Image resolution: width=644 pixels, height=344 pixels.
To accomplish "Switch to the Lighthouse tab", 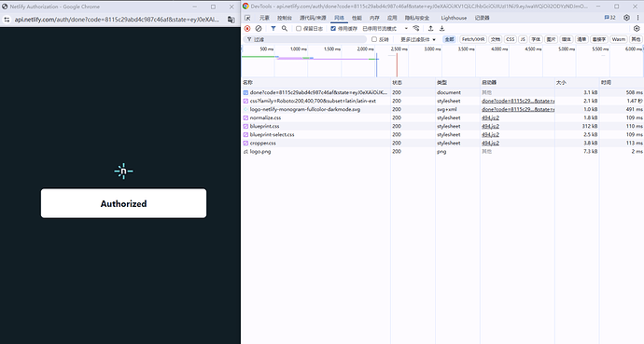I will coord(454,18).
